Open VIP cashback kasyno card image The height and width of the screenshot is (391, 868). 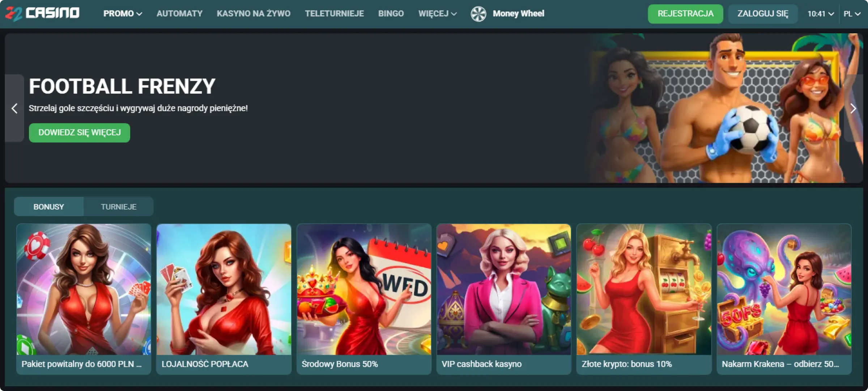click(504, 289)
